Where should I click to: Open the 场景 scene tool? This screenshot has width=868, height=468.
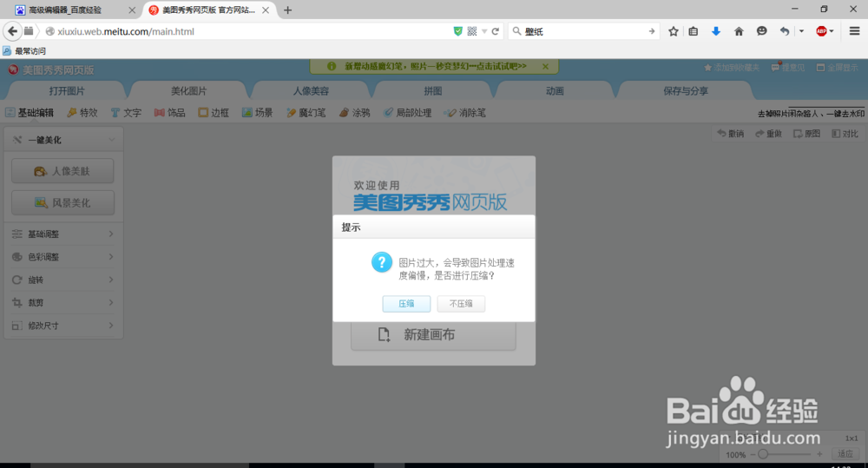point(258,112)
